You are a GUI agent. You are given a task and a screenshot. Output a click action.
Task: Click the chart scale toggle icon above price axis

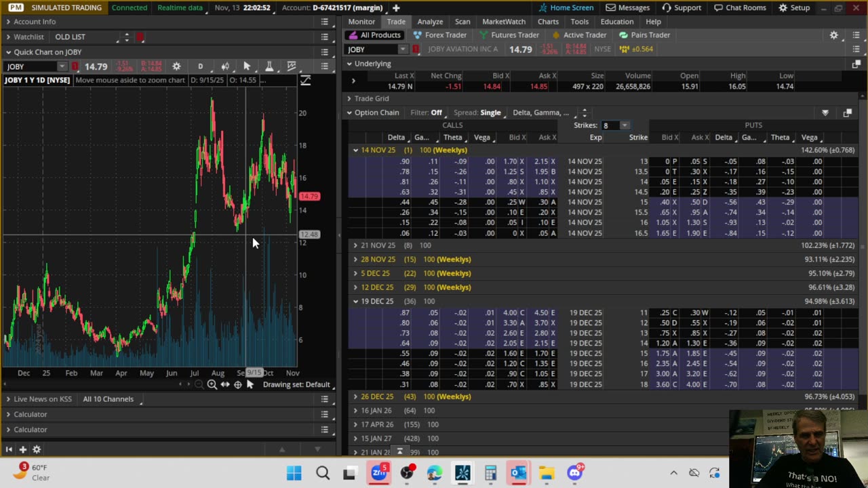pos(306,81)
